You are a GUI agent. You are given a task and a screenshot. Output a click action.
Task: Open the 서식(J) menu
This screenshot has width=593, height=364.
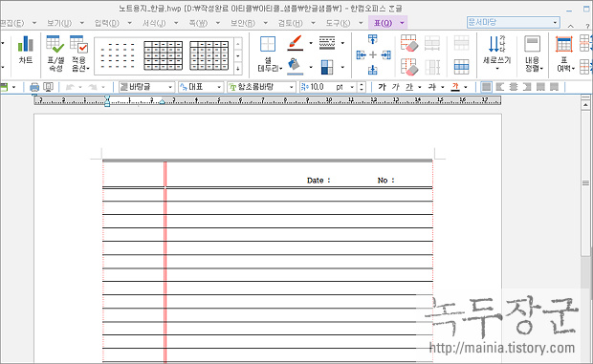pos(154,23)
